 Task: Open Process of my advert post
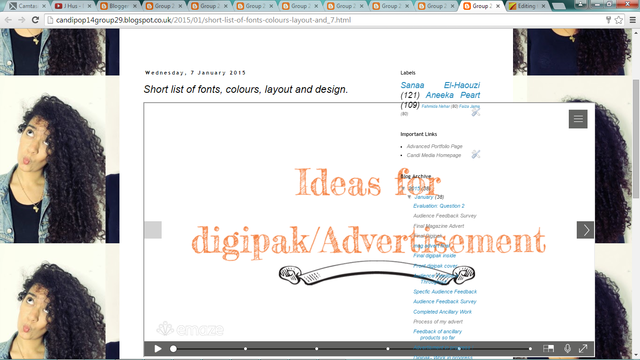coord(438,321)
